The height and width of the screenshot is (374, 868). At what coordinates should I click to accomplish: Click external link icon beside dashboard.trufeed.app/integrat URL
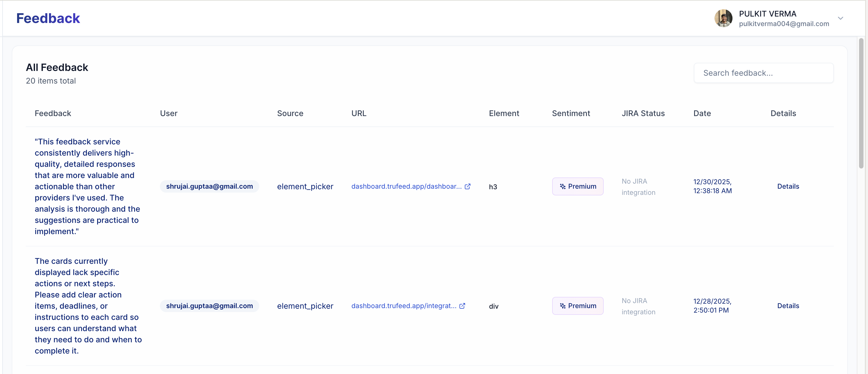click(462, 306)
